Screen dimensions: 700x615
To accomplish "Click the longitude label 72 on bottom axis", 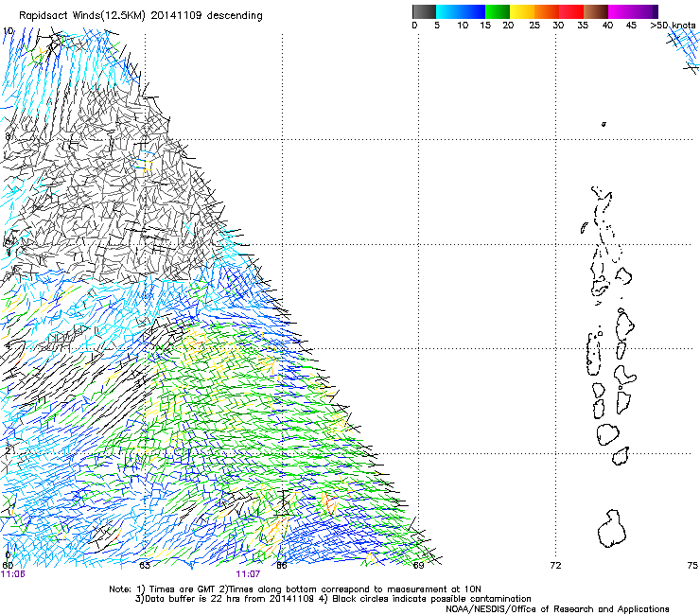I will 555,566.
